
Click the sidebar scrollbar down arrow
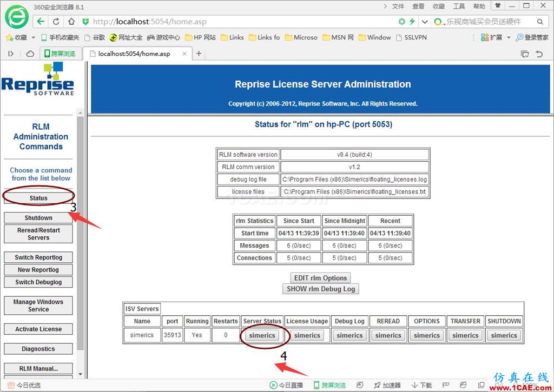[x=80, y=374]
